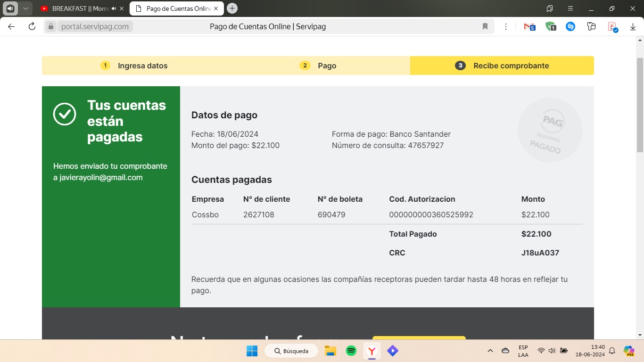Toggle the browser sound control button
This screenshot has width=644, height=362.
(x=10, y=8)
